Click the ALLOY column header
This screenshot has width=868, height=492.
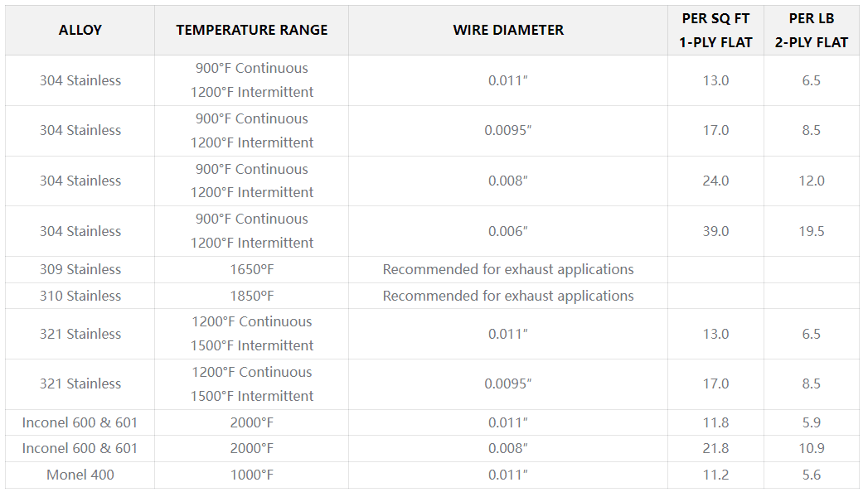tap(80, 30)
